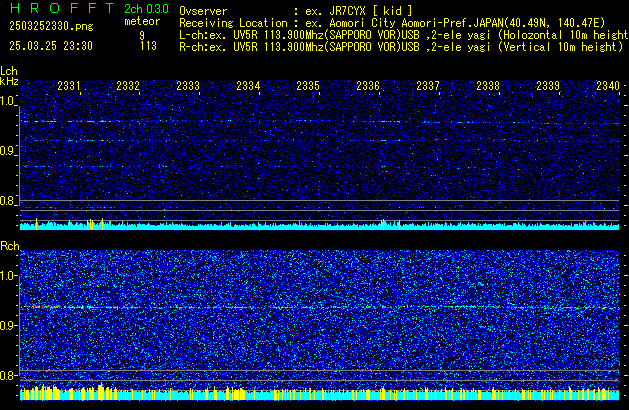Click the date 25.03.25 23:30
The image size is (629, 410).
[x=51, y=46]
